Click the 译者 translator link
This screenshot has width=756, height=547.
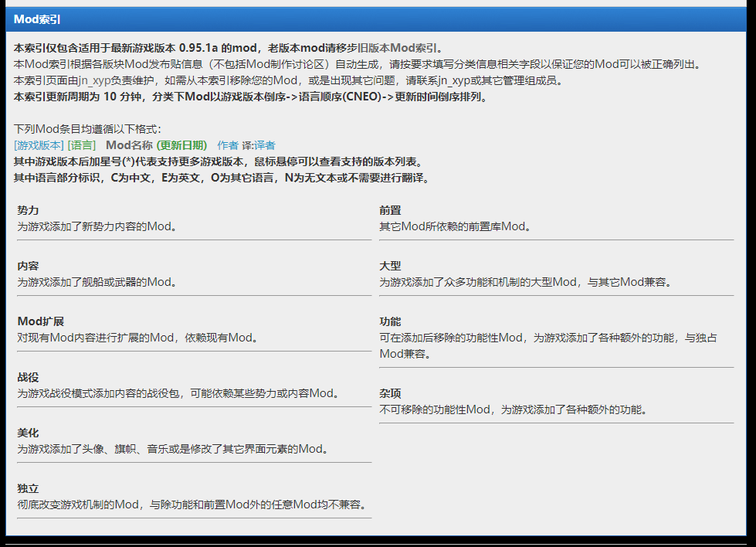265,145
